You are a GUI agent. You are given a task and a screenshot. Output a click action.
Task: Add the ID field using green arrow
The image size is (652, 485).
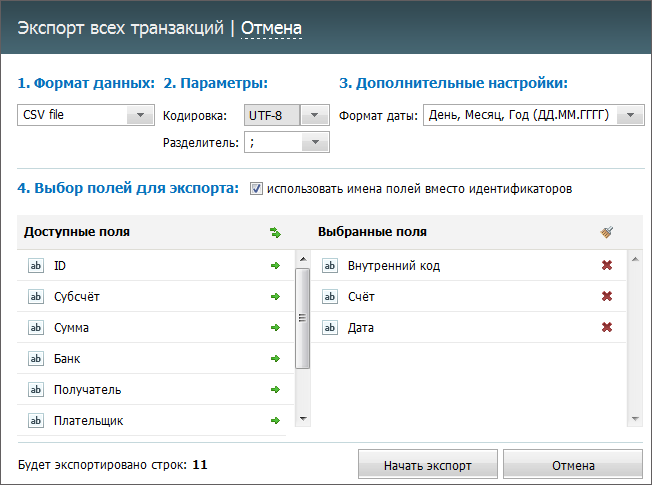tap(275, 265)
